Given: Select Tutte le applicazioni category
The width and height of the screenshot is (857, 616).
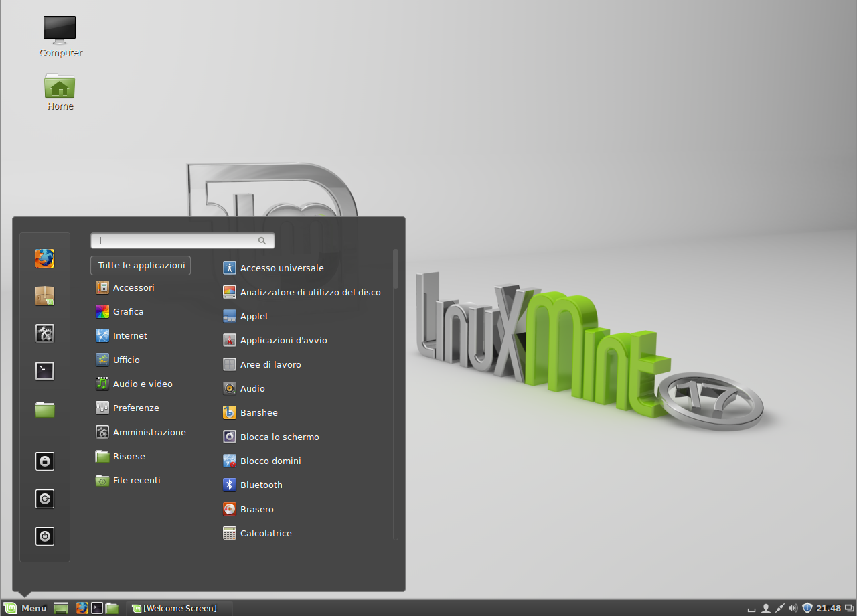Looking at the screenshot, I should click(x=141, y=265).
